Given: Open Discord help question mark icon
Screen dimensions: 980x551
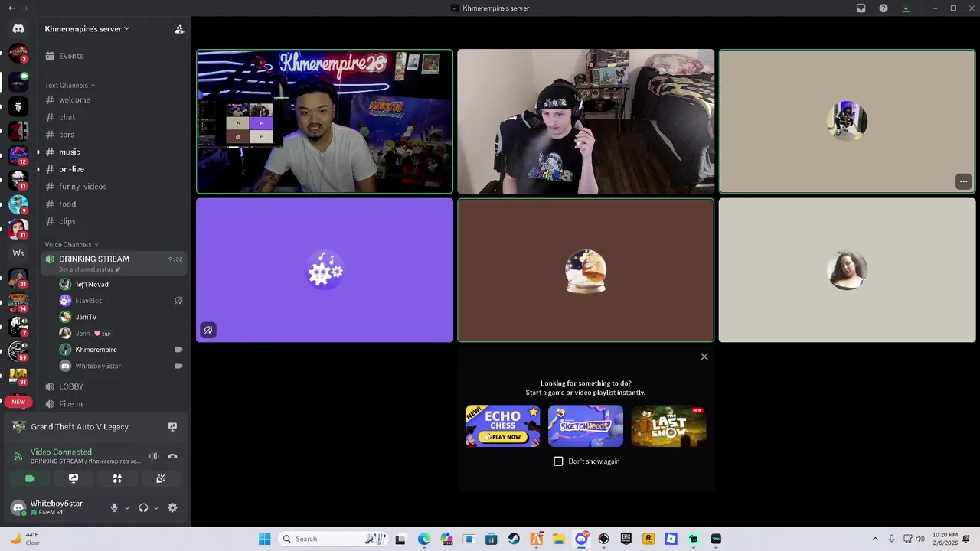Looking at the screenshot, I should pos(884,8).
